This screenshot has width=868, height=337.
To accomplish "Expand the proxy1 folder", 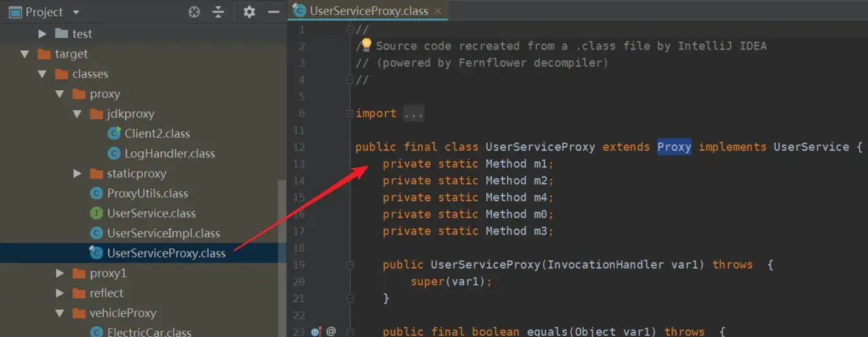I will point(60,273).
